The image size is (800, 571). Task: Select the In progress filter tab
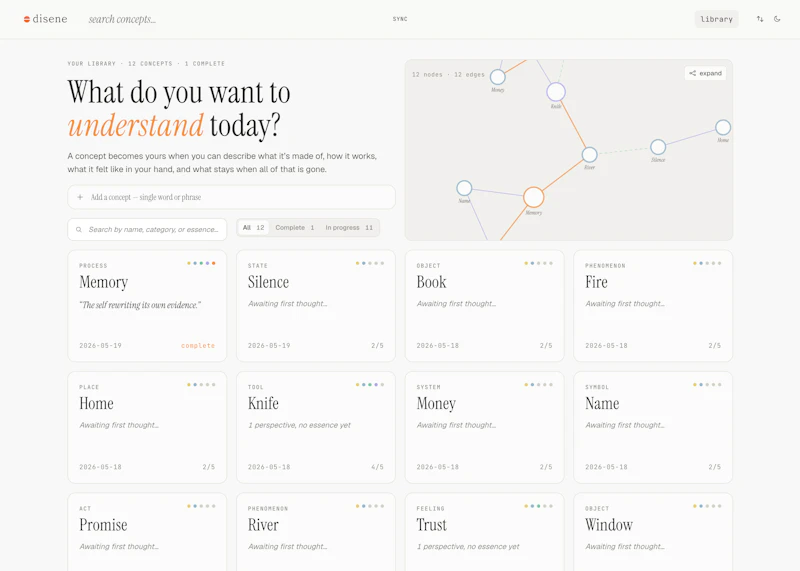[x=349, y=228]
